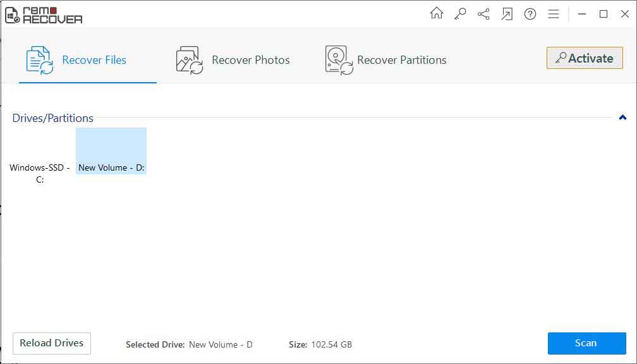Screen dimensions: 637x364
Task: Collapse the Drives/Partitions section with the chevron
Action: click(621, 118)
